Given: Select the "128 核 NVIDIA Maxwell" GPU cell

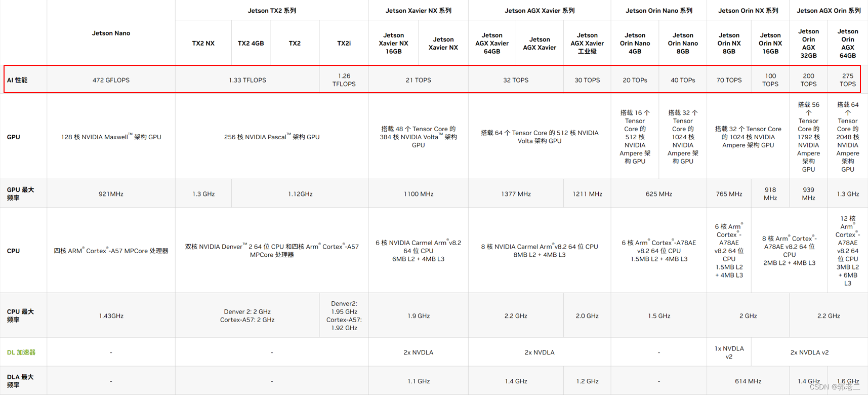Looking at the screenshot, I should (x=111, y=137).
